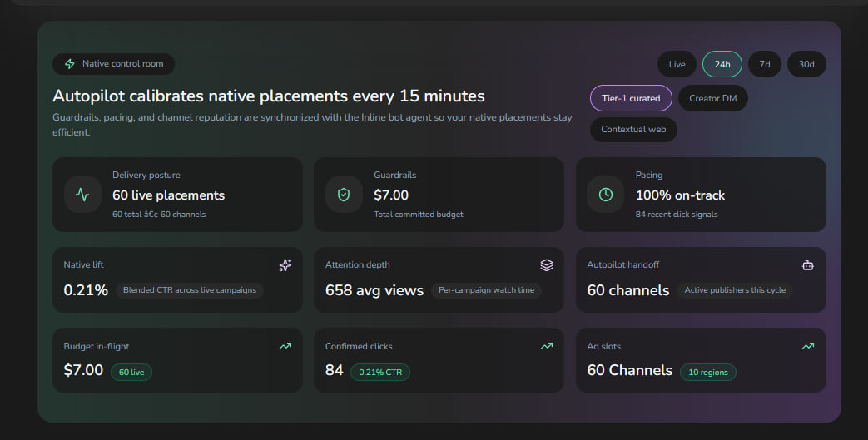Click the 0.21% CTR badge
This screenshot has width=868, height=440.
[x=380, y=372]
